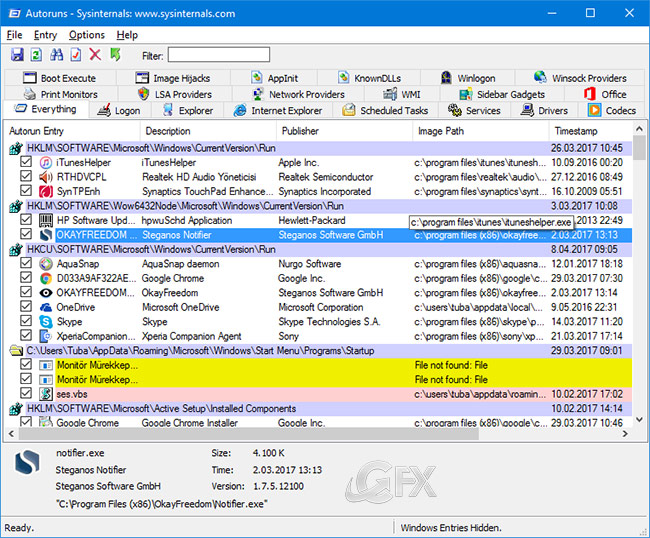This screenshot has height=538, width=650.
Task: Click the red X Delete icon
Action: (95, 55)
